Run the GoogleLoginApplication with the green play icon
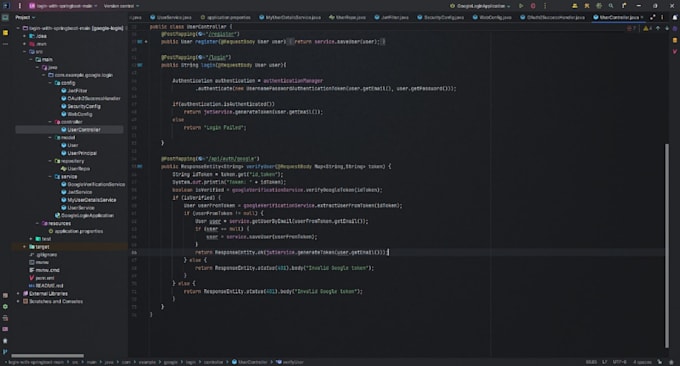The height and width of the screenshot is (366, 680). click(521, 6)
